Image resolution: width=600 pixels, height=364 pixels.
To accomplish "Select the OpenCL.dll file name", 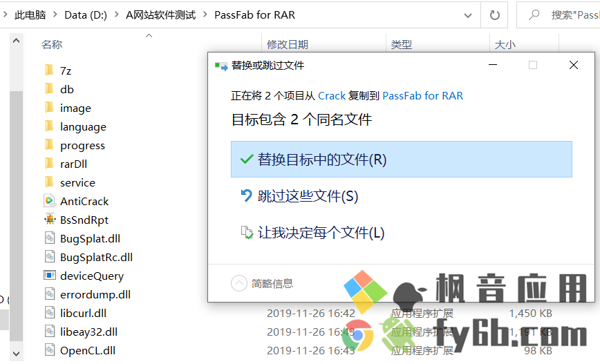I will [88, 350].
